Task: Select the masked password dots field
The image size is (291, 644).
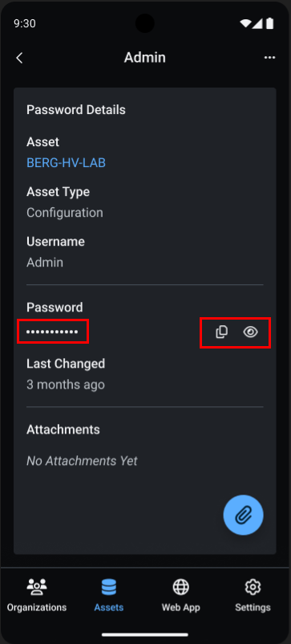Action: (x=52, y=332)
